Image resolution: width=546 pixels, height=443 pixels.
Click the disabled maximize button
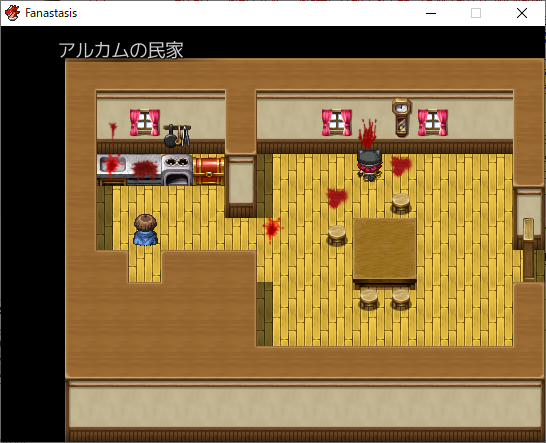(x=476, y=13)
